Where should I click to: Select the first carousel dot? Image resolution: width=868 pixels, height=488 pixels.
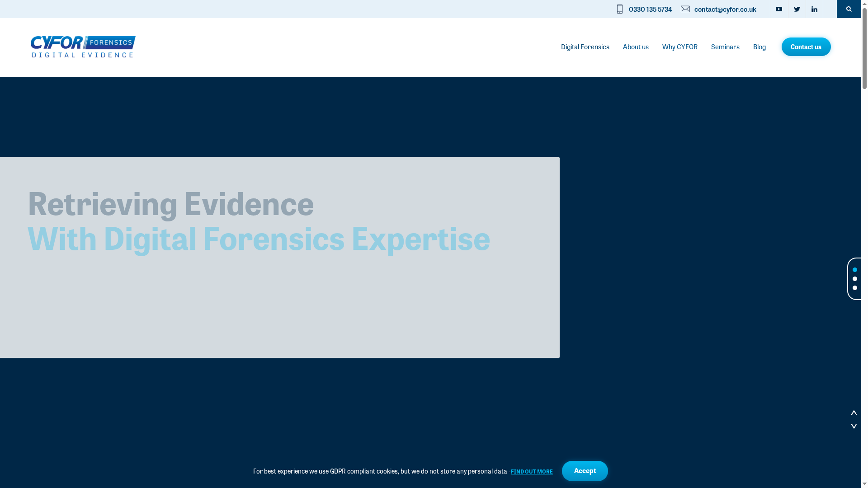pos(855,270)
